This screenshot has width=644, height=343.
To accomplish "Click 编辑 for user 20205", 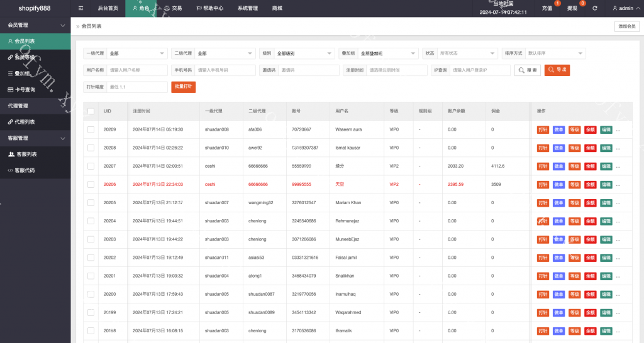I will [x=606, y=203].
